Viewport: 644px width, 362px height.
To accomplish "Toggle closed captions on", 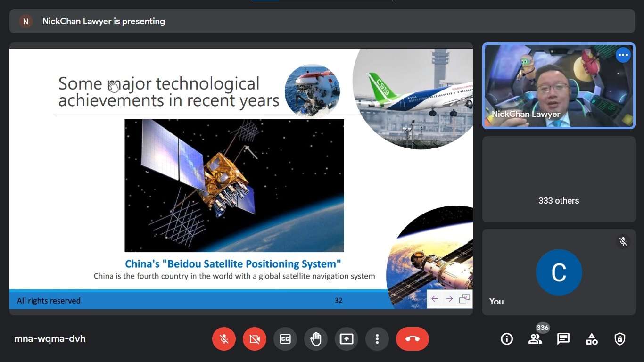I will click(x=285, y=339).
